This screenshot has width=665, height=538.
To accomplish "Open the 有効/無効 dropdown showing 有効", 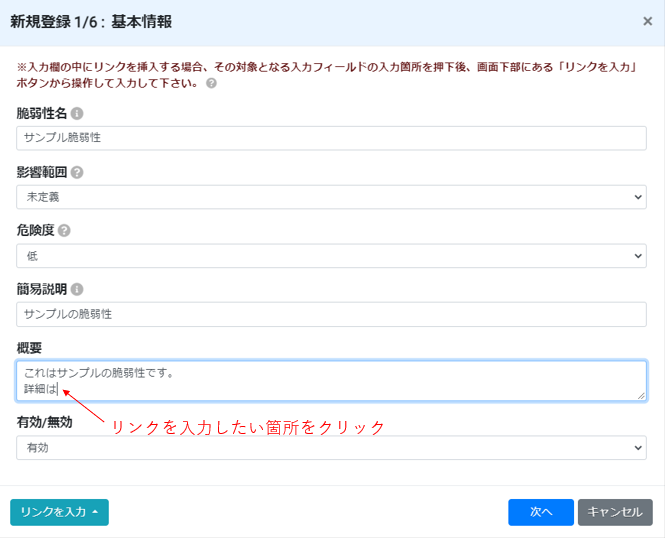I will tap(331, 448).
